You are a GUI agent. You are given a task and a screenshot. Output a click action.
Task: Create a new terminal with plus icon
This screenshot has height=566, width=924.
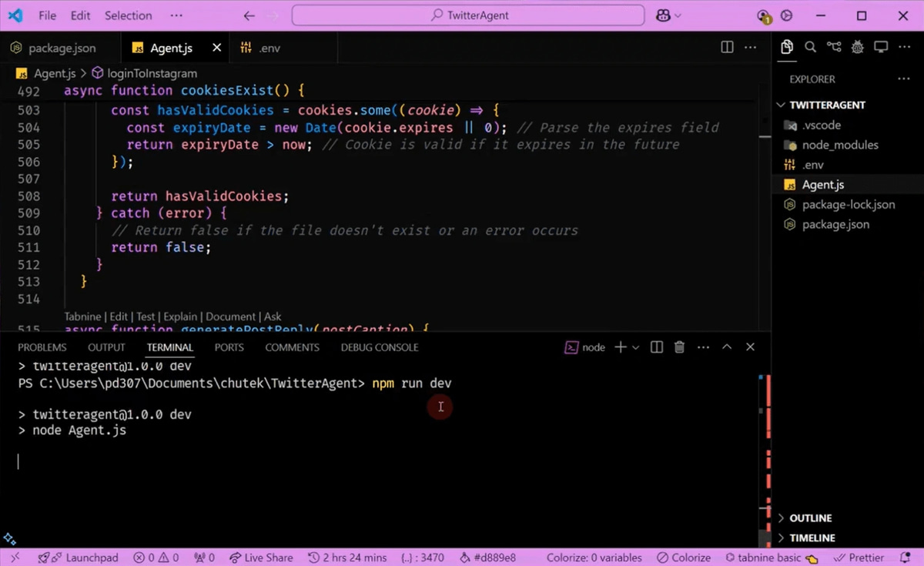click(620, 347)
